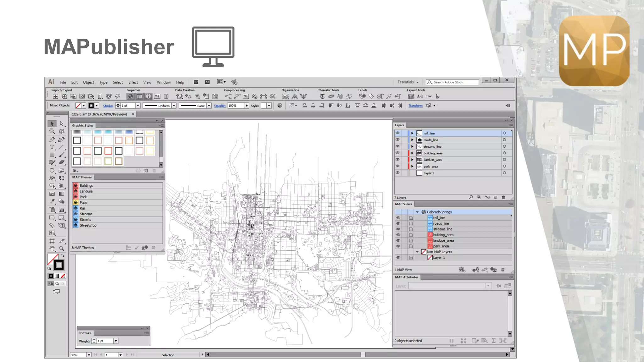This screenshot has width=644, height=362.
Task: Expand the rail_line layer
Action: 412,133
